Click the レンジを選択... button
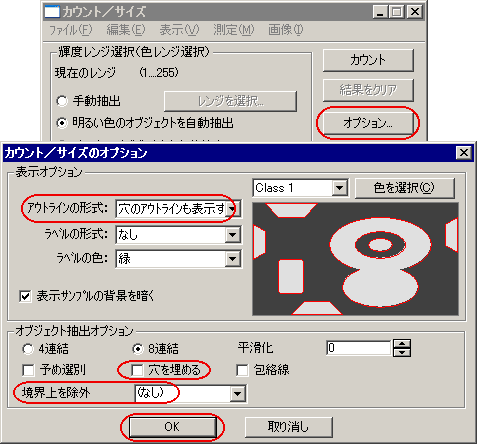 tap(230, 101)
